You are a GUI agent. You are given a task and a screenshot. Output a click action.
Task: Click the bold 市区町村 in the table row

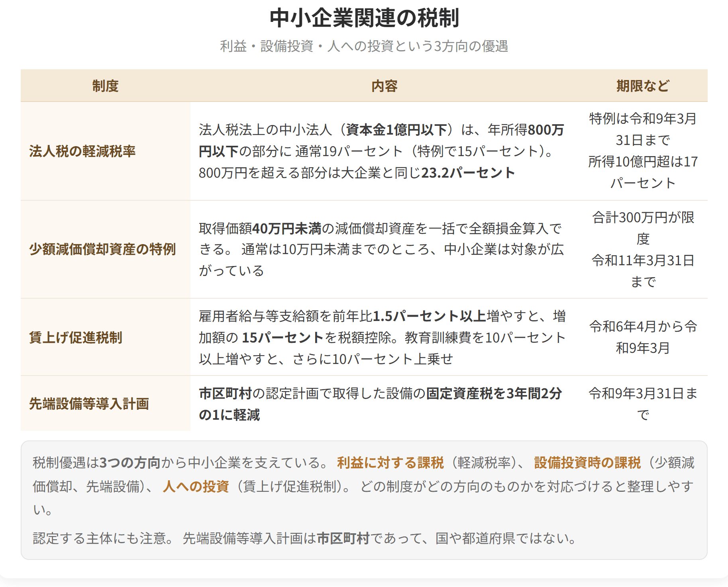coord(226,393)
